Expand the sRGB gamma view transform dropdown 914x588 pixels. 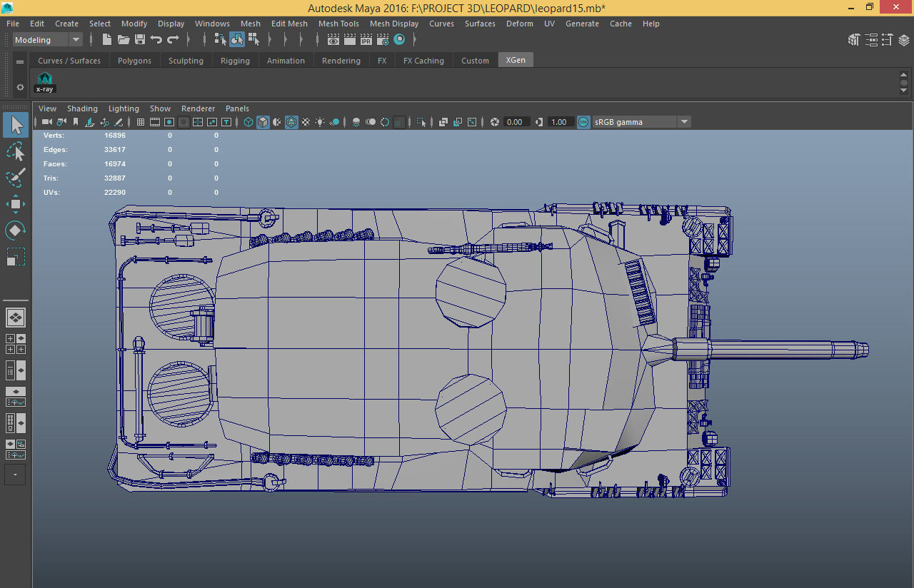pos(683,122)
